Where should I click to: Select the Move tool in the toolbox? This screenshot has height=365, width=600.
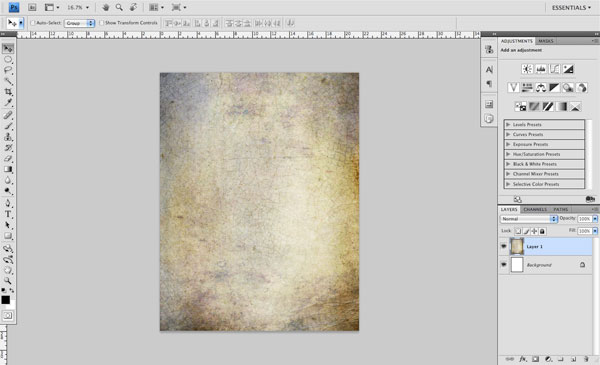8,48
